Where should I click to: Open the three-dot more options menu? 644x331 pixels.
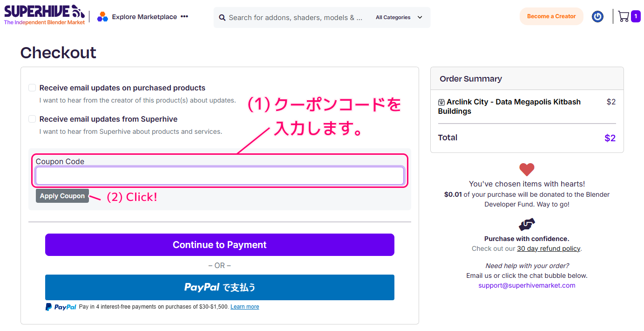184,17
